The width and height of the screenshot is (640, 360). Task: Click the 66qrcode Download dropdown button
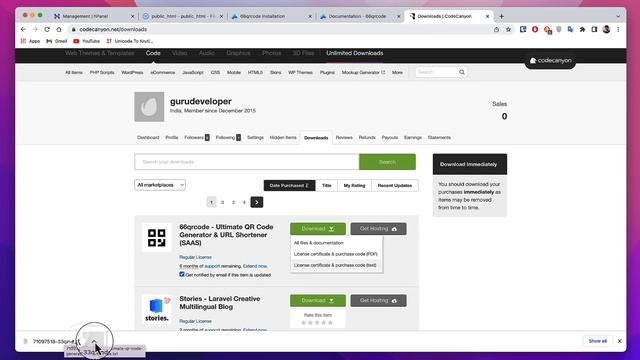[x=318, y=229]
